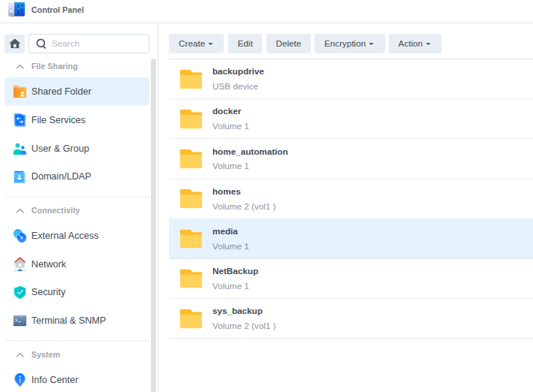Click the backupdrive folder icon
This screenshot has height=392, width=533.
[x=191, y=79]
